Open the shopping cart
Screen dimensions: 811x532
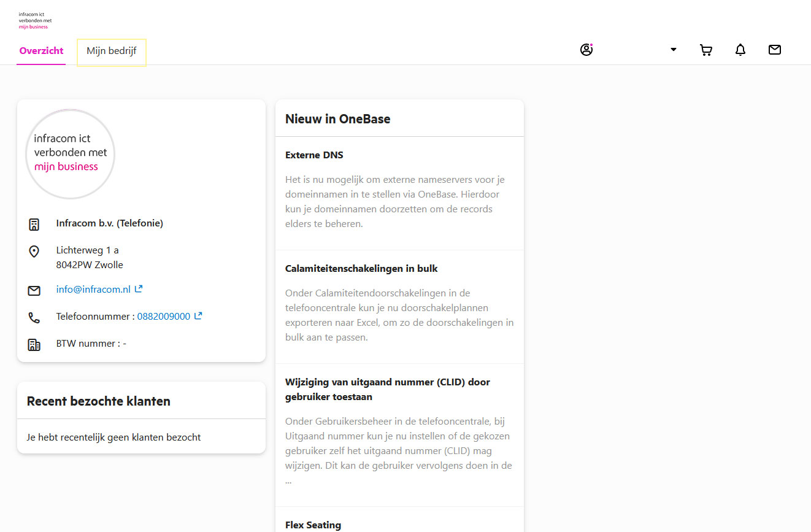click(706, 50)
